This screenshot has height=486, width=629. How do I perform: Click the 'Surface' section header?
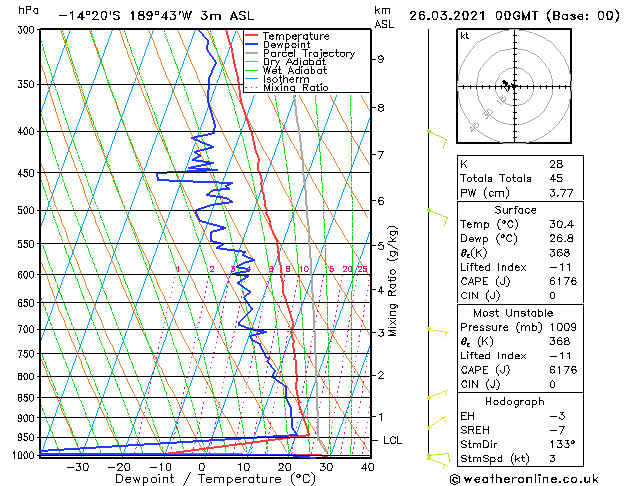[515, 210]
